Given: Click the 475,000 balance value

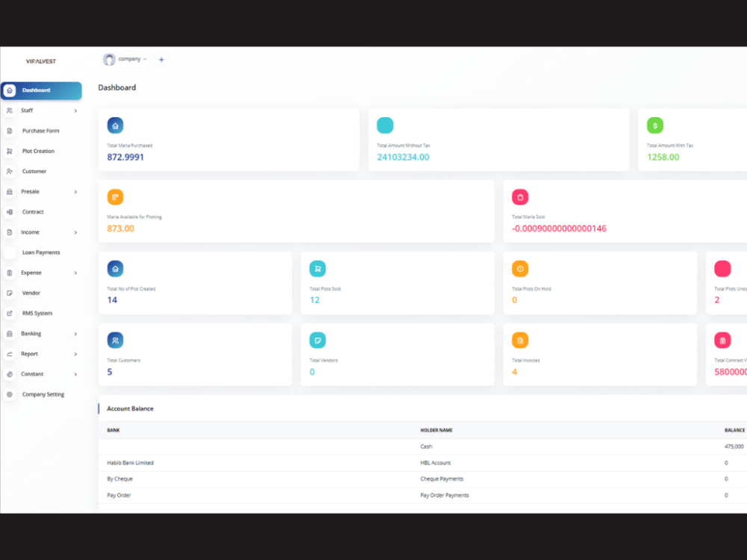Looking at the screenshot, I should [734, 447].
